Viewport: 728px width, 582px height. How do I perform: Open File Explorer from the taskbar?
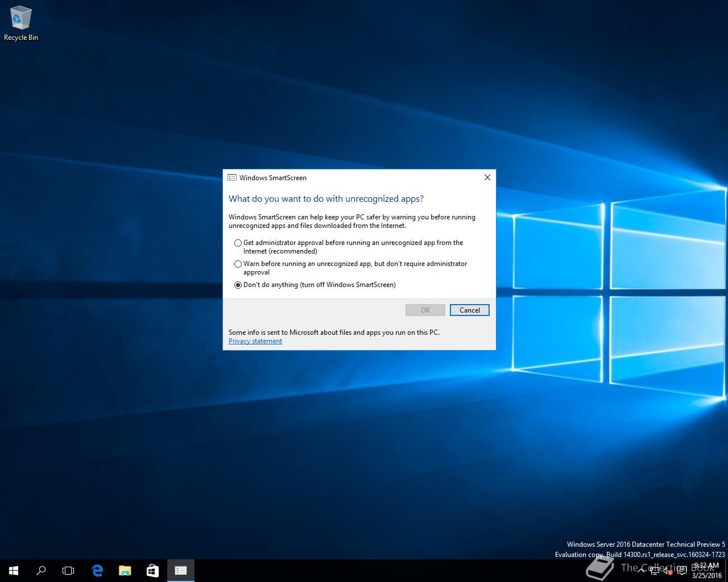tap(125, 571)
